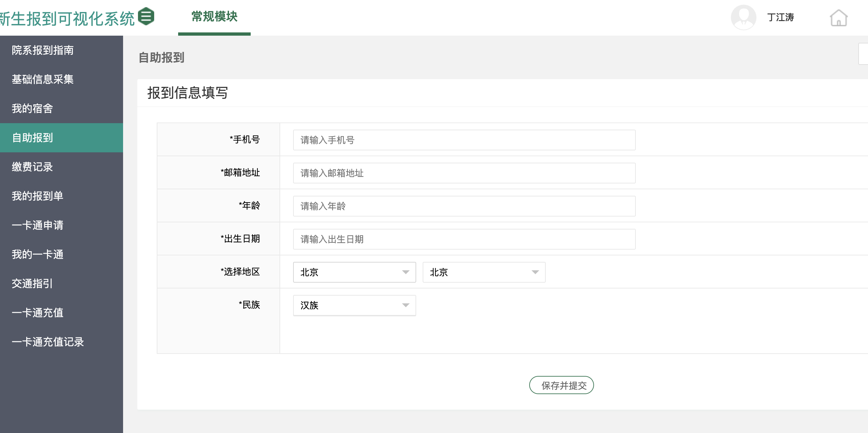This screenshot has width=868, height=433.
Task: Open 院系报到指南 in sidebar
Action: [43, 50]
